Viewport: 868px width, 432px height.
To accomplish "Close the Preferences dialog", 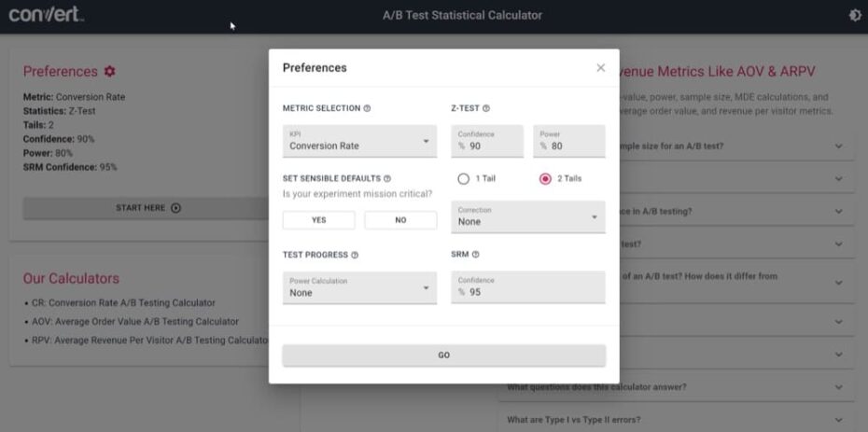I will pos(601,67).
